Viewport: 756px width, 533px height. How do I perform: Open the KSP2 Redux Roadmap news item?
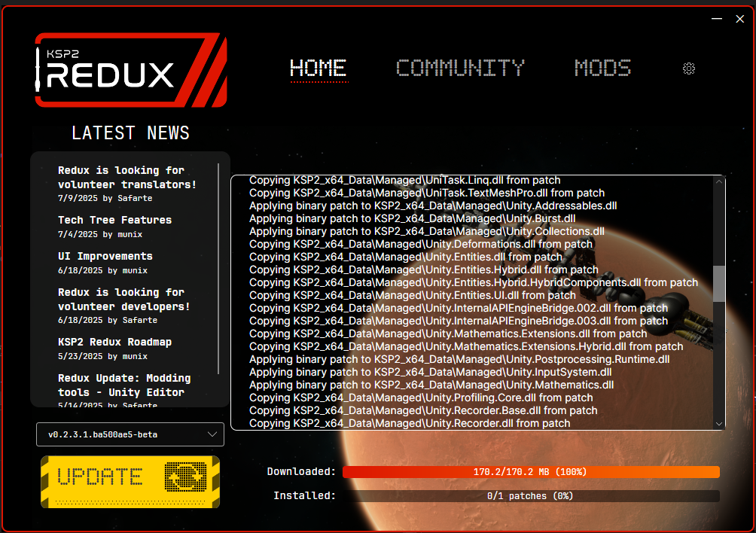coord(114,343)
